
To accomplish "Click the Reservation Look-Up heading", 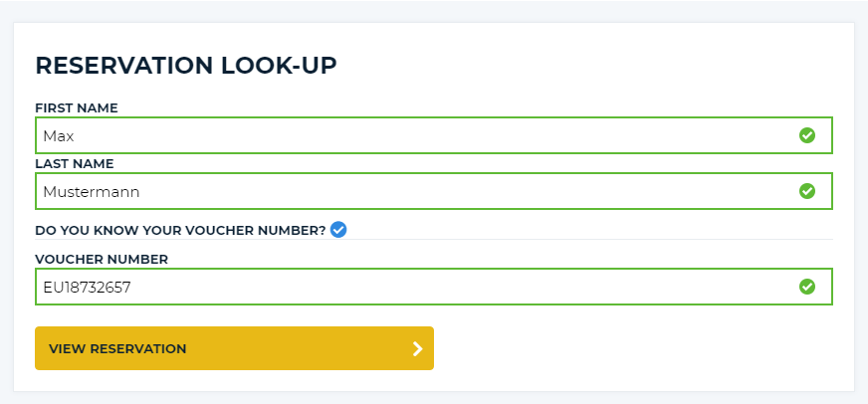I will (186, 66).
